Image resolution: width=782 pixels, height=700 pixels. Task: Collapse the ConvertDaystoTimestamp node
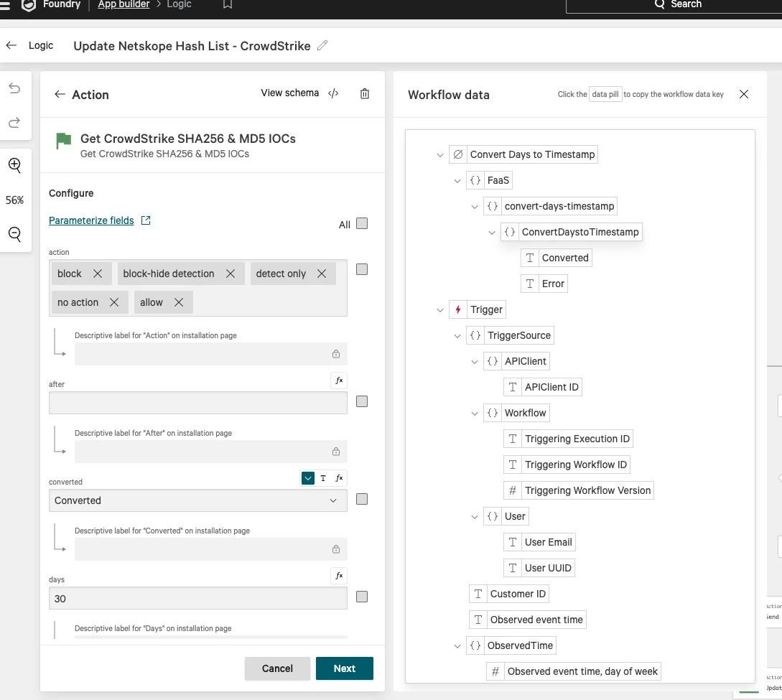pyautogui.click(x=492, y=233)
